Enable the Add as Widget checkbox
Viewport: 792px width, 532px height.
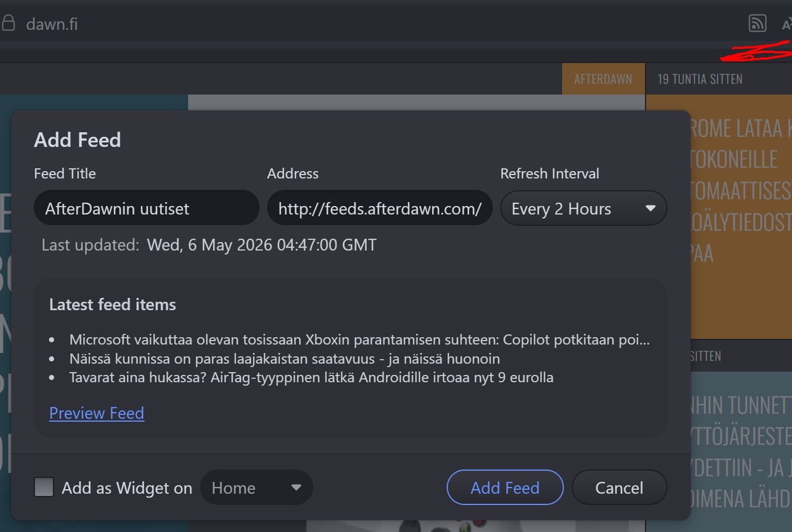[44, 487]
